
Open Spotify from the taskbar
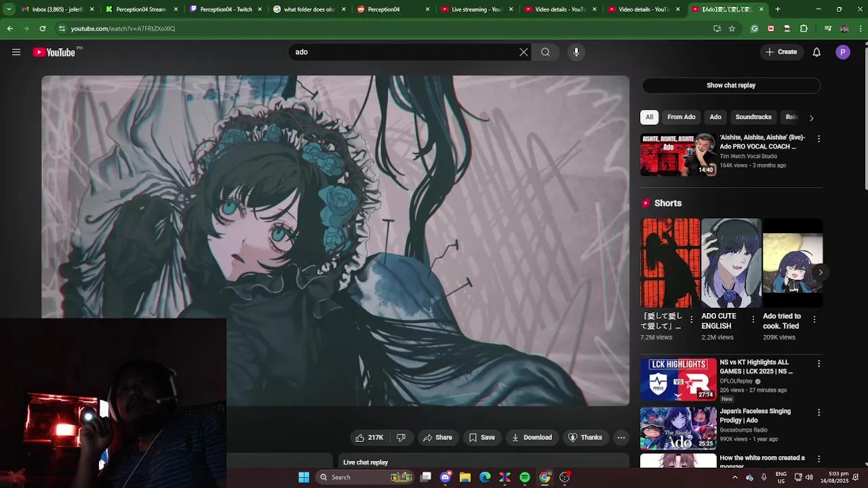(525, 477)
